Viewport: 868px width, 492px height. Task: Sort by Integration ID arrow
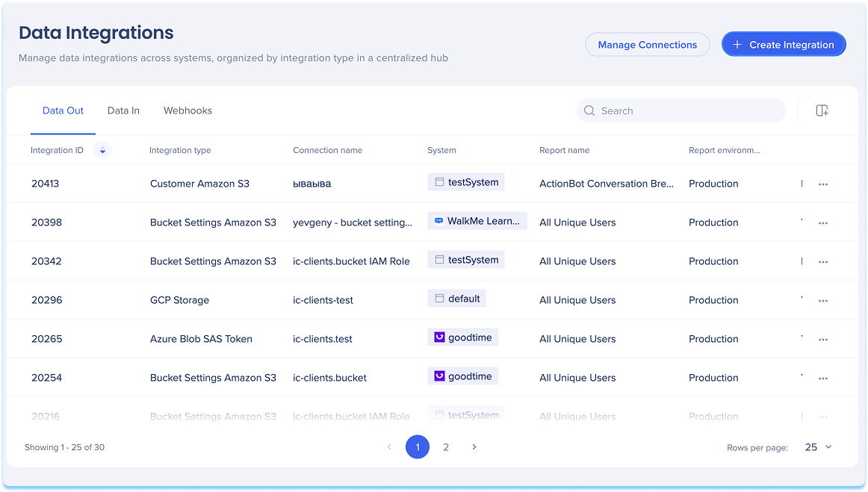pos(102,150)
